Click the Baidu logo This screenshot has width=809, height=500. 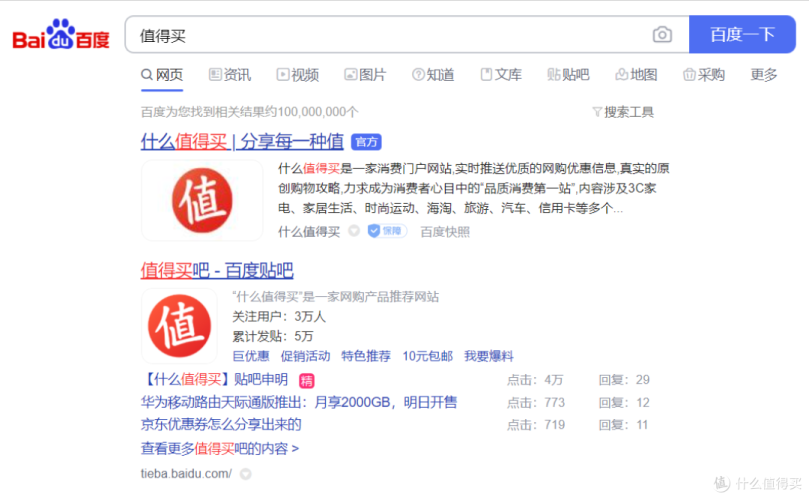point(61,35)
